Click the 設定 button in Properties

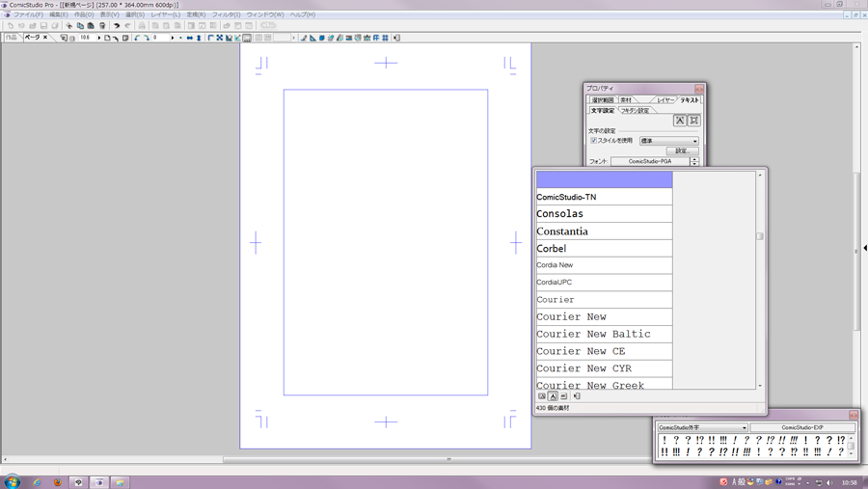click(x=682, y=150)
